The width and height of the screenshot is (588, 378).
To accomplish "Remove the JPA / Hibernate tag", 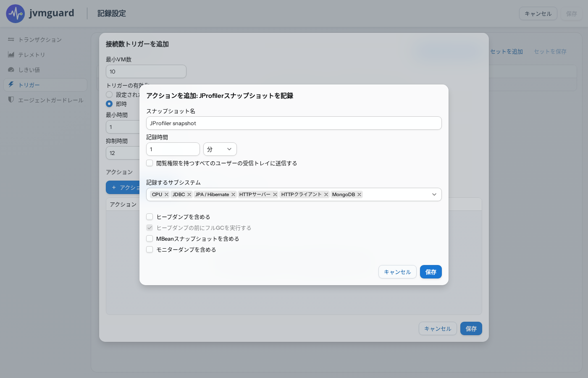I will point(233,194).
